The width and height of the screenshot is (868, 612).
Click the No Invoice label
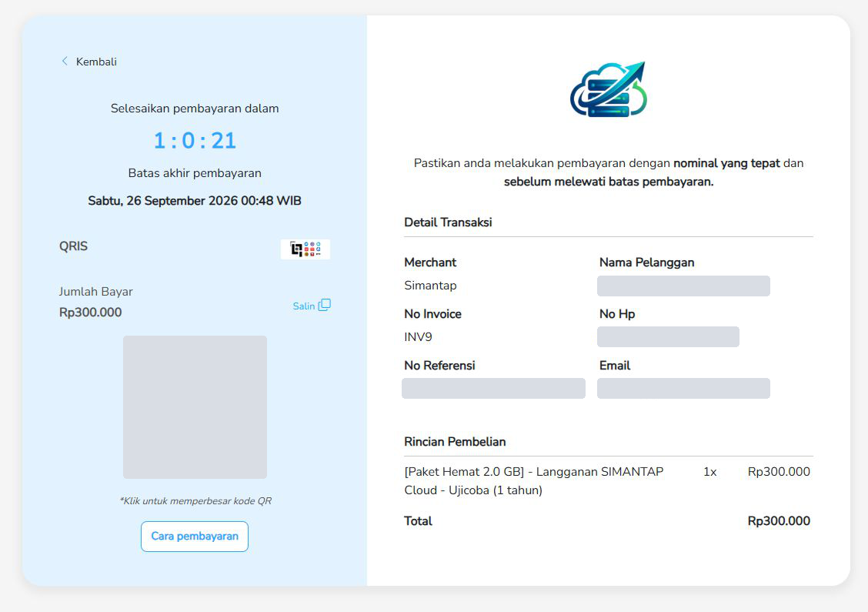pyautogui.click(x=433, y=314)
